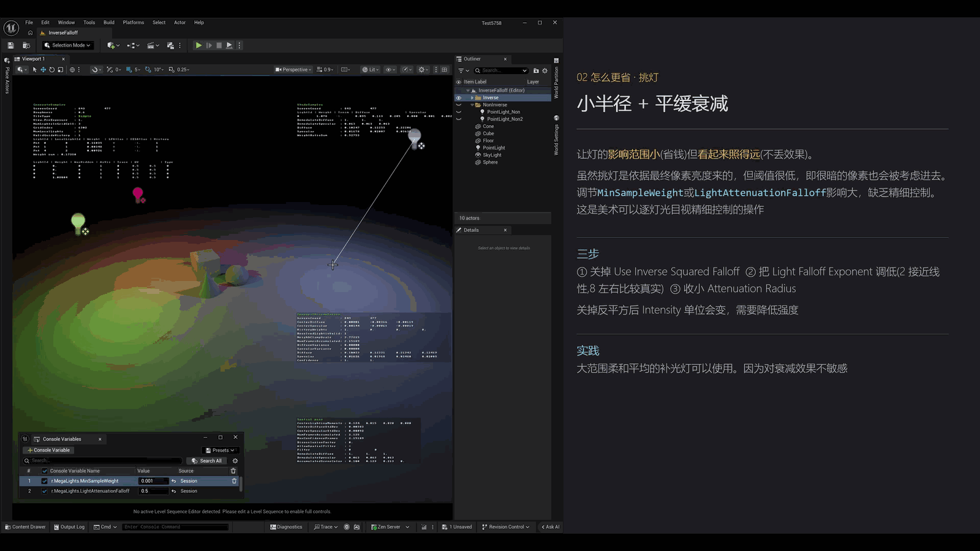
Task: Select the Translate (move) gizmo tool in the viewport
Action: [43, 70]
